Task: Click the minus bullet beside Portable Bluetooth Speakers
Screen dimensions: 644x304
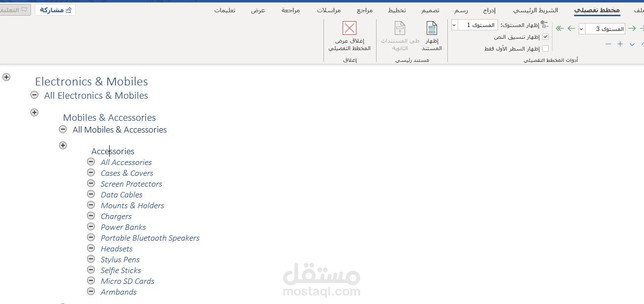Action: point(91,237)
